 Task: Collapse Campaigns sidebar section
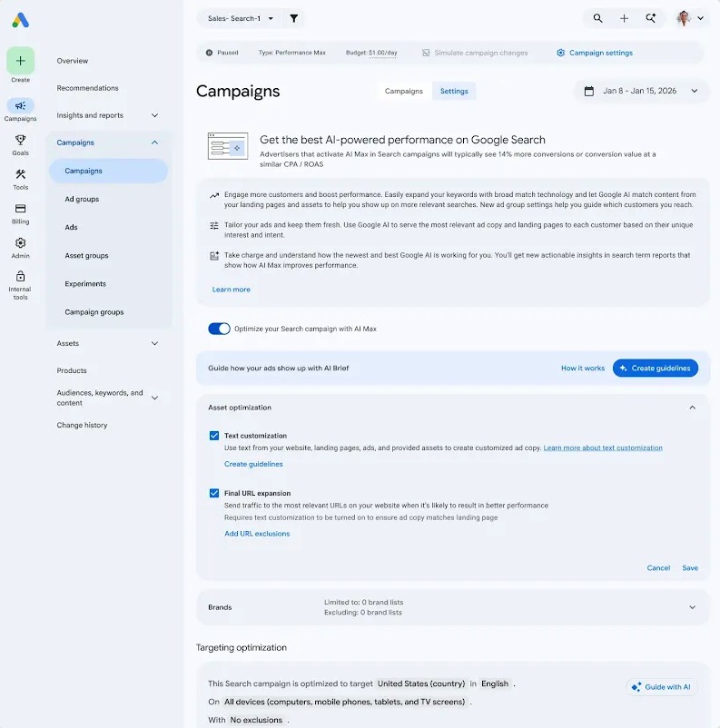click(x=154, y=143)
